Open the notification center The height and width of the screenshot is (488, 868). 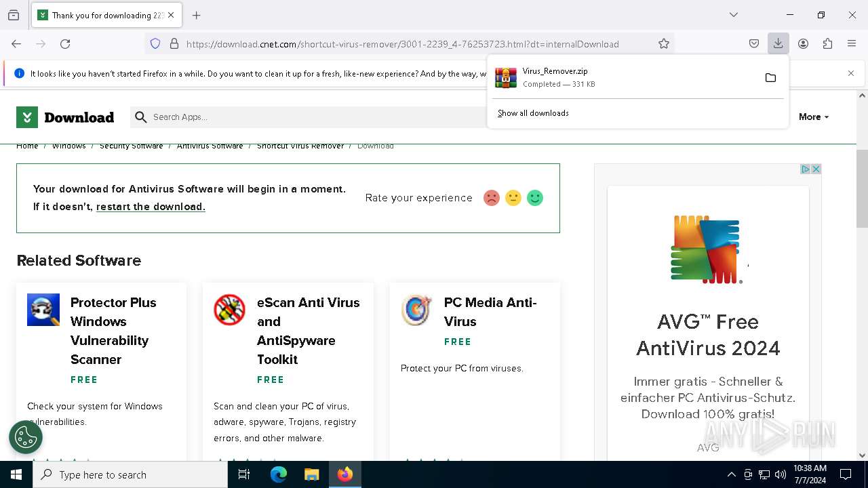point(846,474)
